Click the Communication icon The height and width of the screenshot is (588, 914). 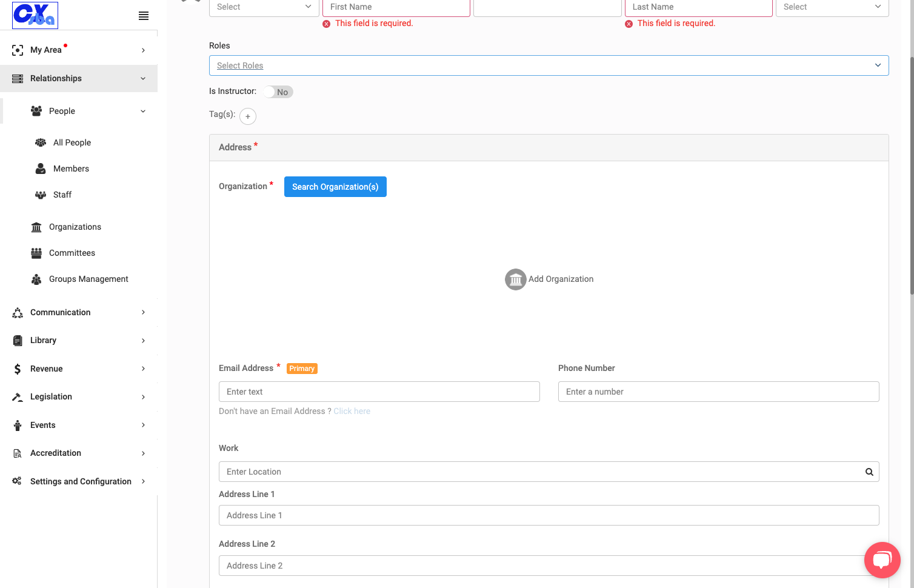point(18,313)
